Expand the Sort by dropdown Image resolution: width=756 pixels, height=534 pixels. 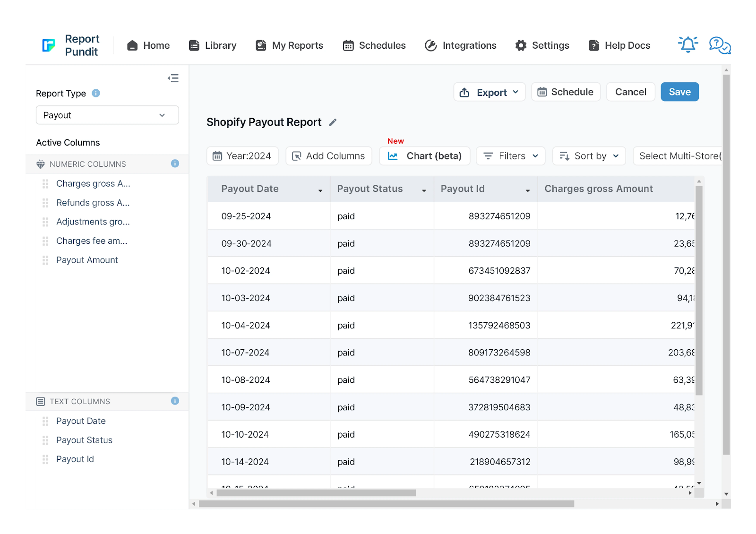tap(589, 156)
